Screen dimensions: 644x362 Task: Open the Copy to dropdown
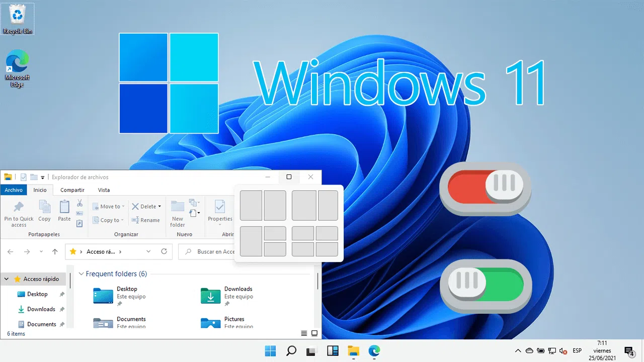109,220
